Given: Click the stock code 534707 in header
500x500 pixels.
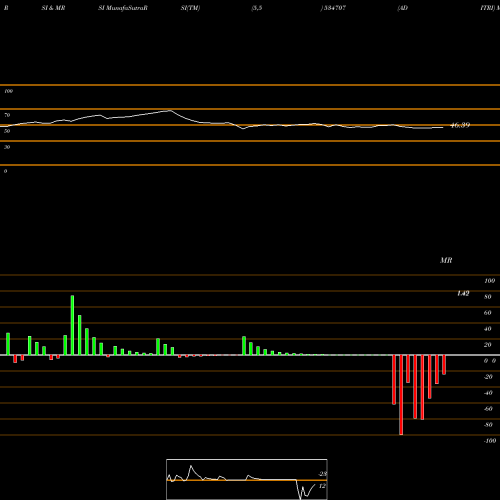Looking at the screenshot, I should click(335, 8).
